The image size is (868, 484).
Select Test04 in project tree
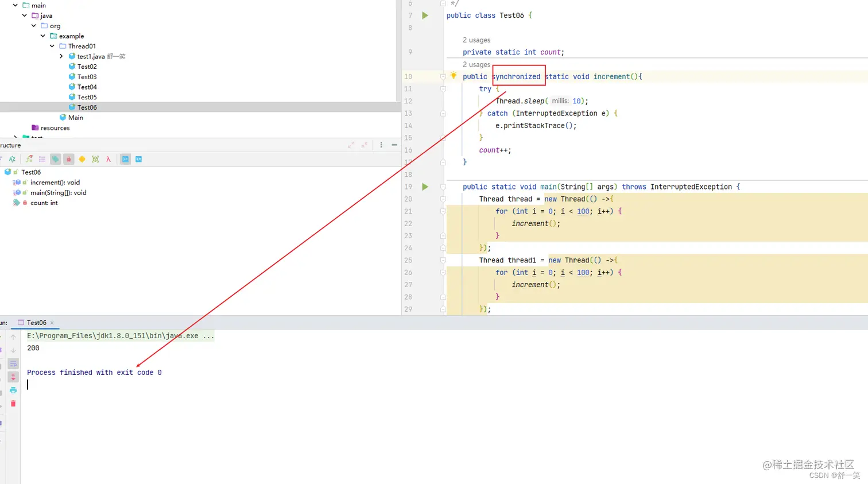pyautogui.click(x=87, y=87)
